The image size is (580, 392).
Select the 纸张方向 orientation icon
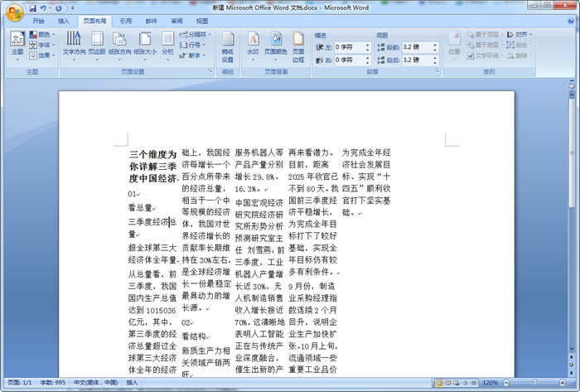coord(120,43)
